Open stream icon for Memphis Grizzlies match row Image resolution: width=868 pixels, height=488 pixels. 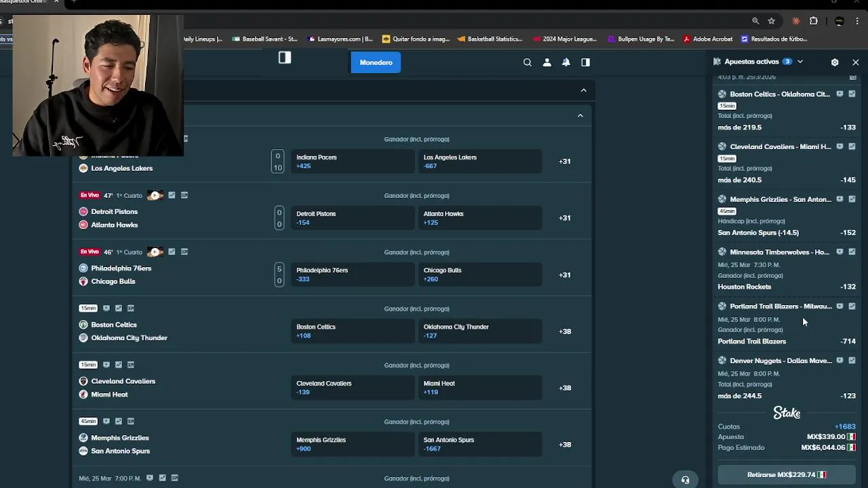pos(106,422)
